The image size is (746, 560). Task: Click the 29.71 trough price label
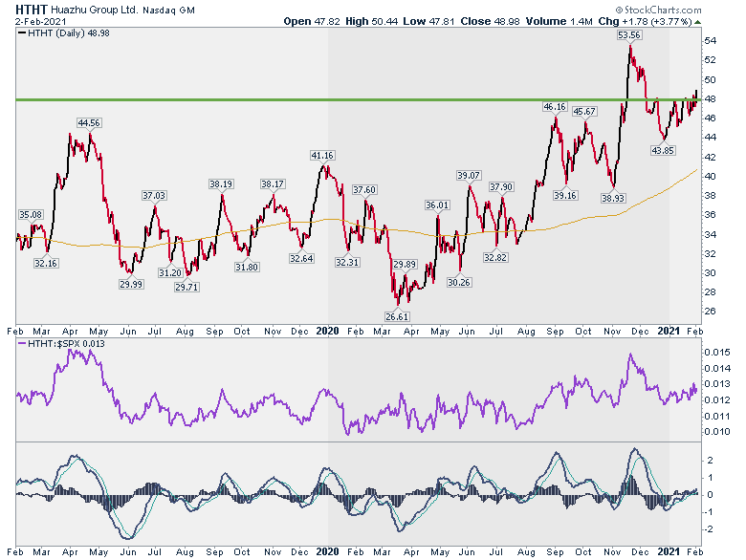pyautogui.click(x=186, y=287)
